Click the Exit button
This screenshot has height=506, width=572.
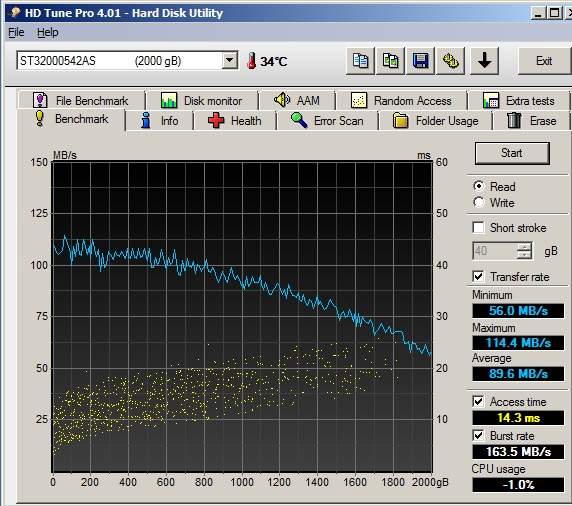click(544, 61)
